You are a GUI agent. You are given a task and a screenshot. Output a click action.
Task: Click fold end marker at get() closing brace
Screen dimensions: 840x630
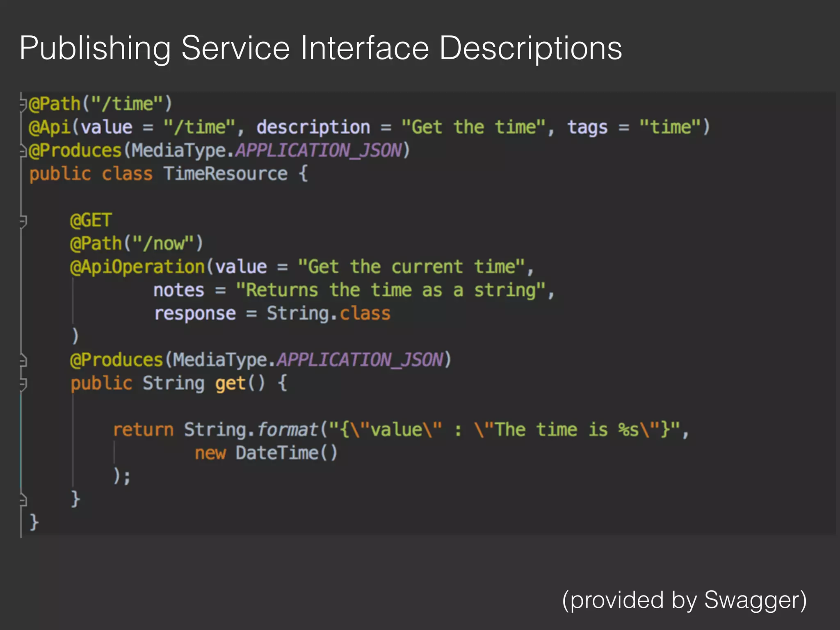click(23, 500)
